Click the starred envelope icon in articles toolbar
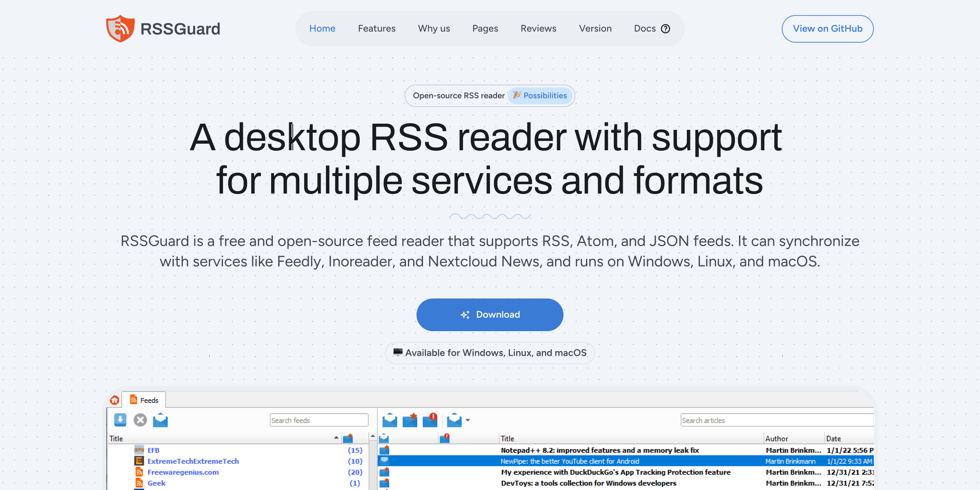The image size is (980, 490). click(x=410, y=420)
